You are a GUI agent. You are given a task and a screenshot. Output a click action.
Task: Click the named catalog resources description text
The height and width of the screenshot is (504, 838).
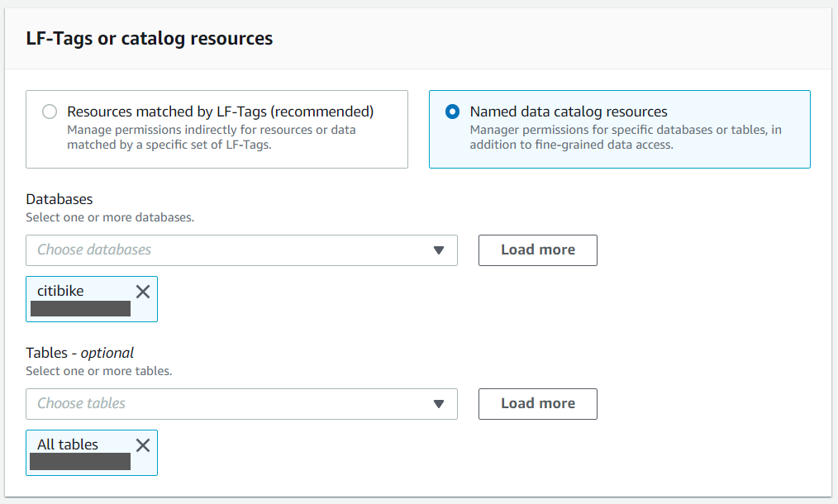(x=625, y=137)
